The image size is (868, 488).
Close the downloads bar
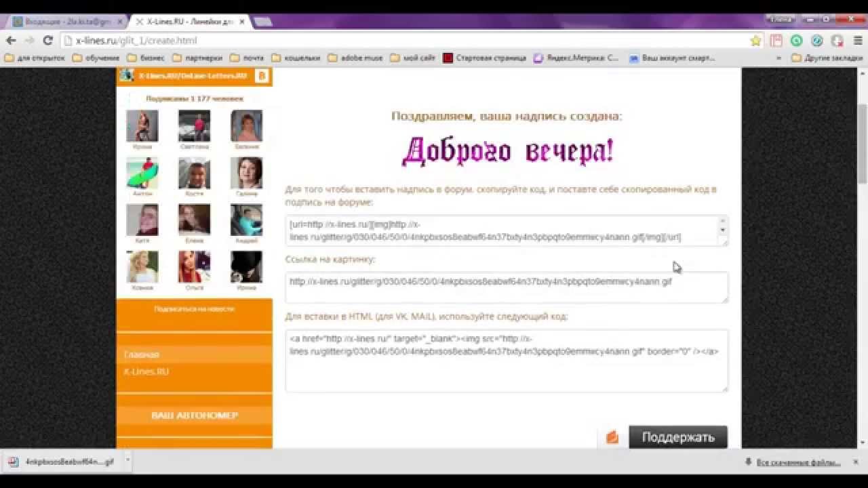pos(856,462)
